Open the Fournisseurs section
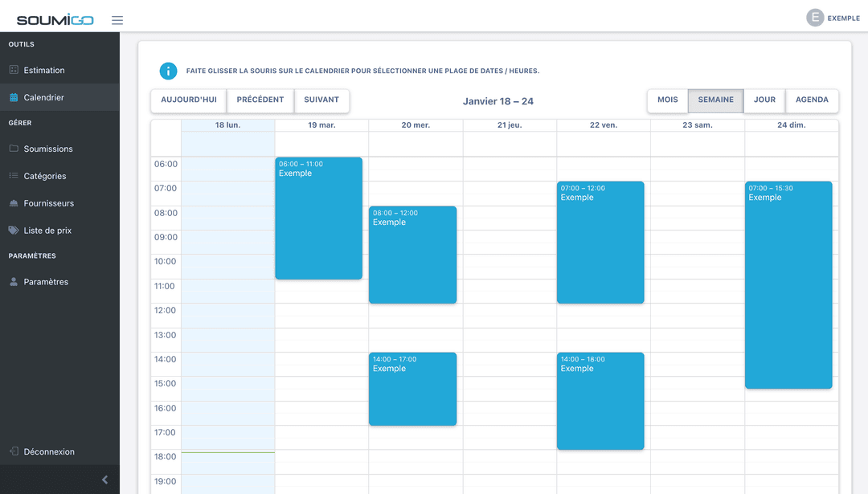This screenshot has height=494, width=868. pyautogui.click(x=48, y=203)
